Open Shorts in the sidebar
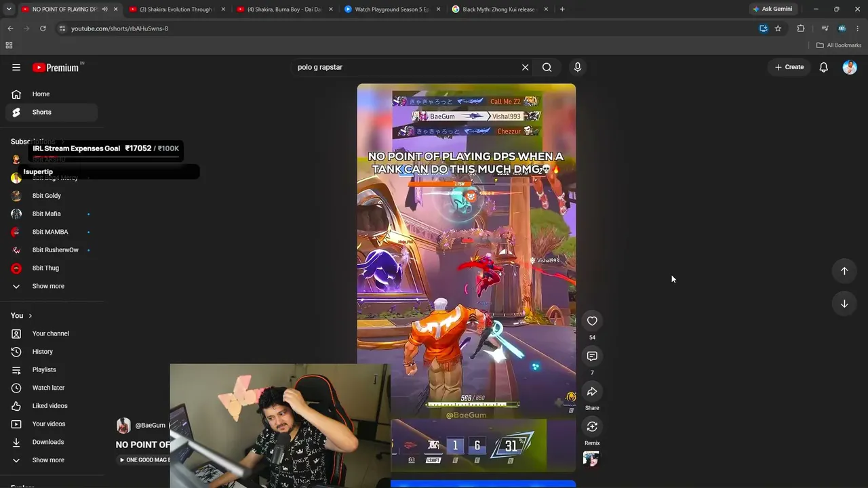868x488 pixels. tap(52, 112)
